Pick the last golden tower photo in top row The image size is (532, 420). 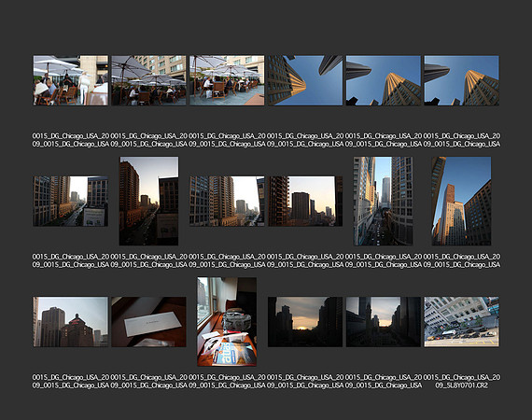461,80
